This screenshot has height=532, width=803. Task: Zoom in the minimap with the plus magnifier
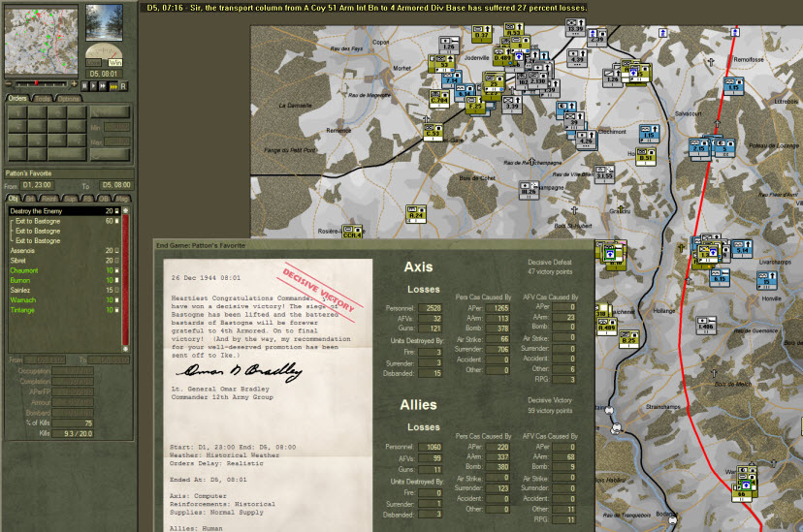click(x=74, y=83)
